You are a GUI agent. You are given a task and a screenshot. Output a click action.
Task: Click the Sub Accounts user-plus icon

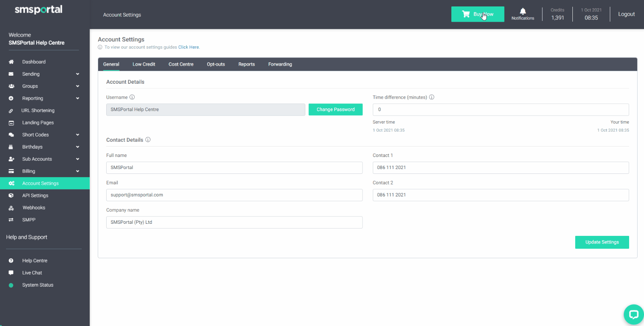tap(11, 159)
